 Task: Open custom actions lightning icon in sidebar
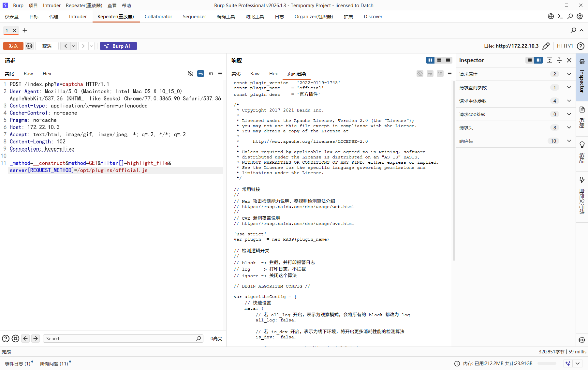coord(582,180)
